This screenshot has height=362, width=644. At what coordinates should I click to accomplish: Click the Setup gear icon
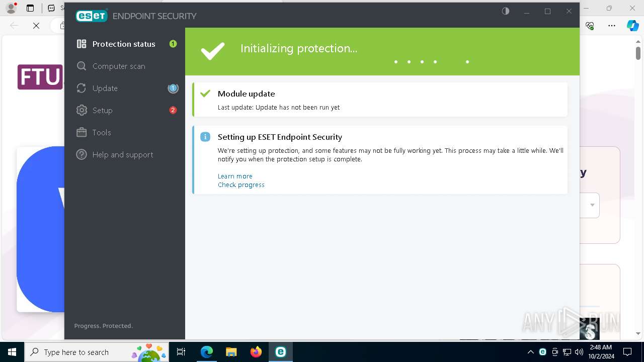(x=82, y=110)
